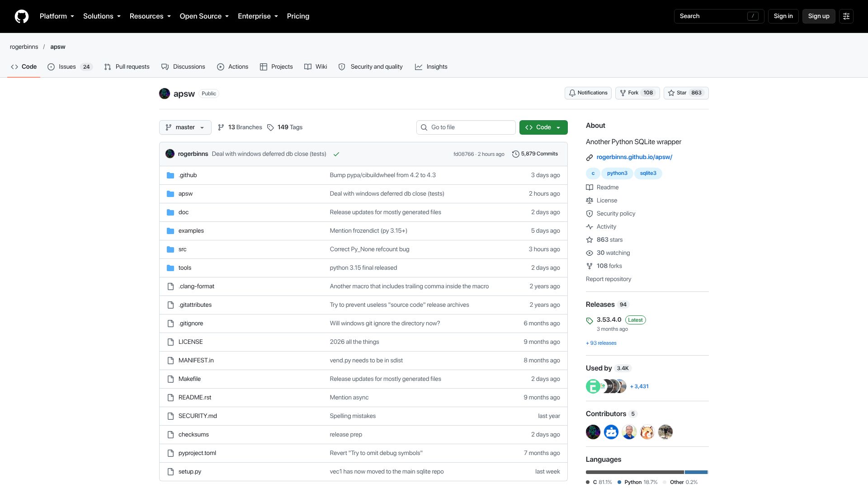868x488 pixels.
Task: Star the apsw repository
Action: (x=686, y=93)
